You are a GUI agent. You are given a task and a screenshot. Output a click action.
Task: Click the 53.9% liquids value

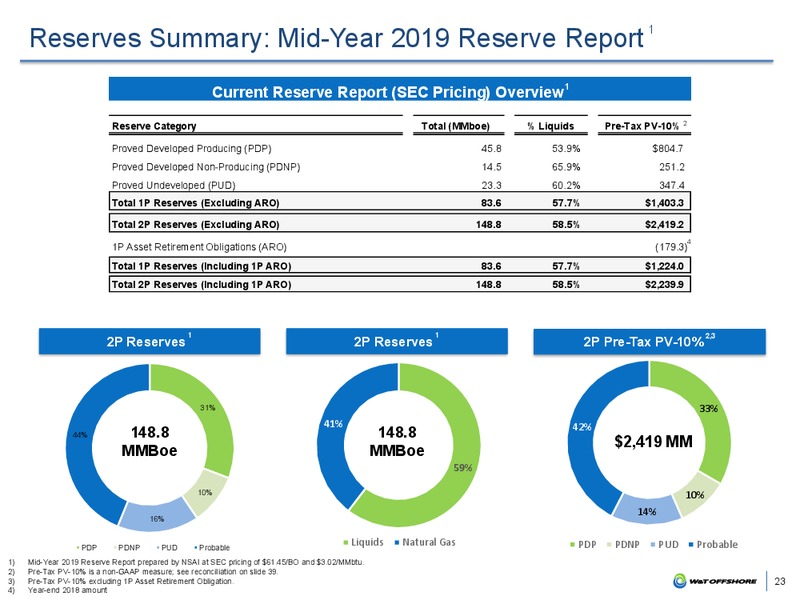(566, 149)
